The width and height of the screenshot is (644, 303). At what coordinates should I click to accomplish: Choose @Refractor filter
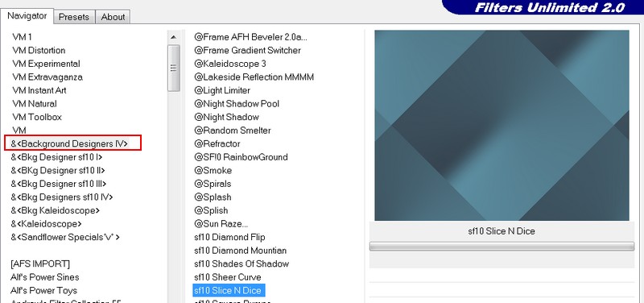[217, 143]
